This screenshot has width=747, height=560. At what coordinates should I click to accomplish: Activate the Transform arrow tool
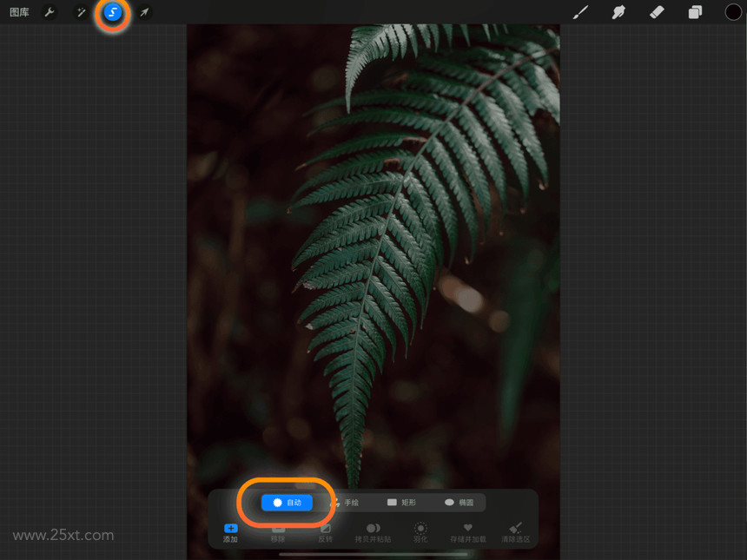click(x=144, y=12)
